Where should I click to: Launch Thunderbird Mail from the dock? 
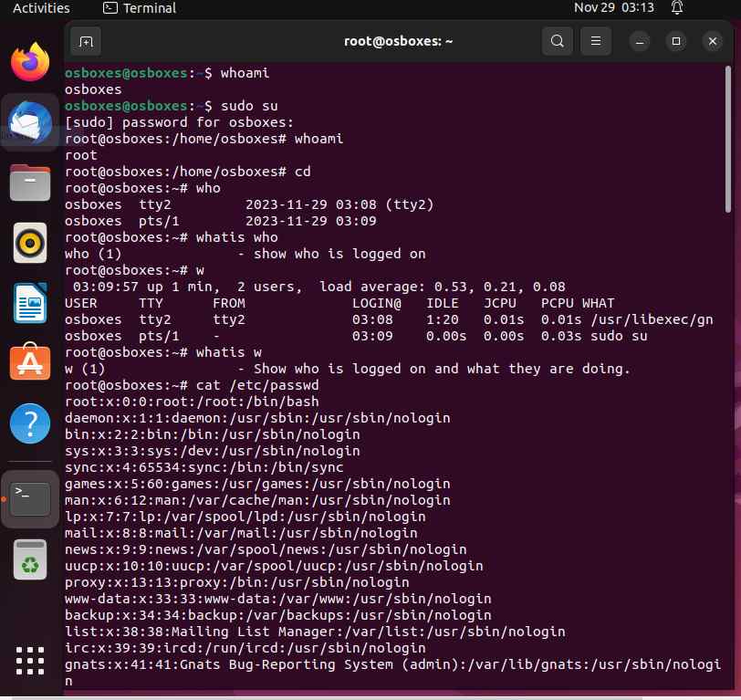(x=30, y=122)
